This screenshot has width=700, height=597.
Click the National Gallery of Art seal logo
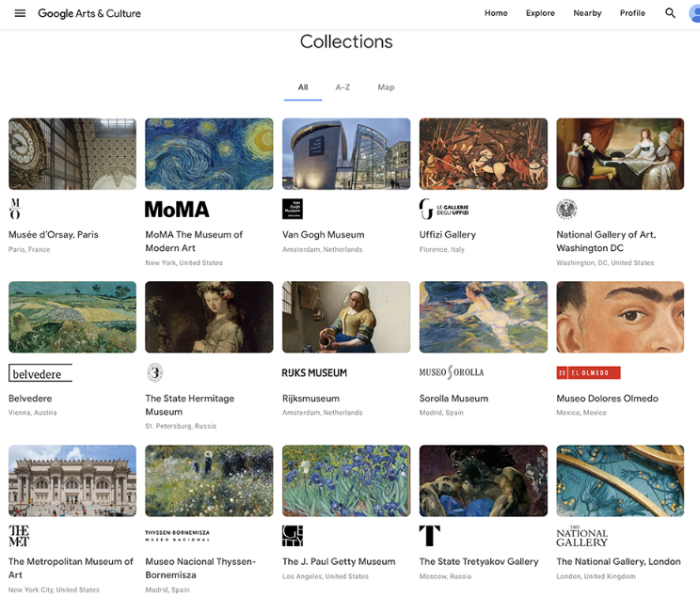tap(566, 209)
